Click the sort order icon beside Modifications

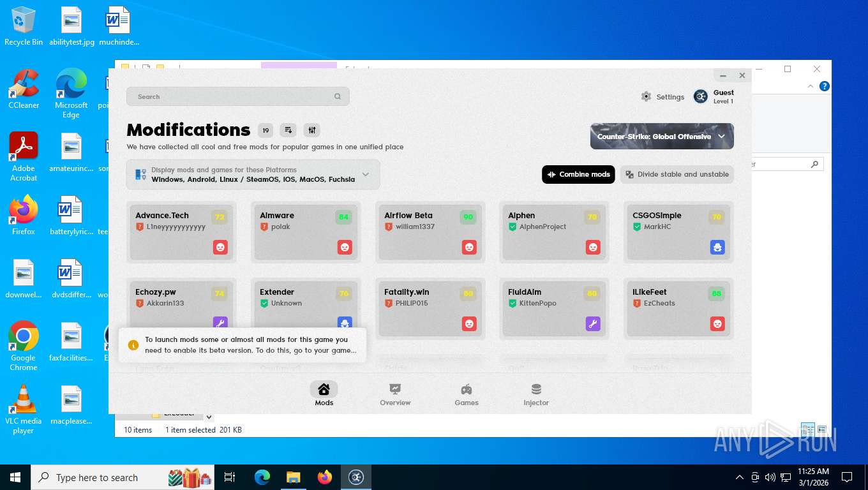point(288,130)
